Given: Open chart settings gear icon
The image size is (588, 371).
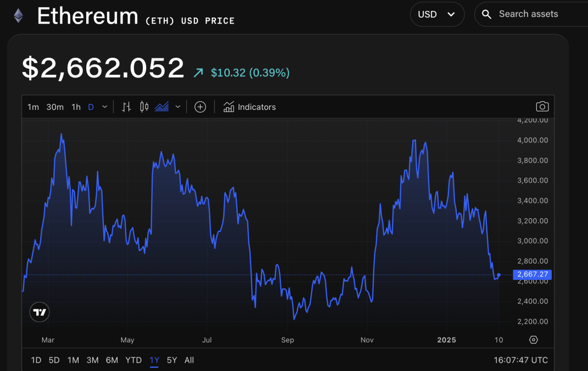Looking at the screenshot, I should (x=533, y=340).
